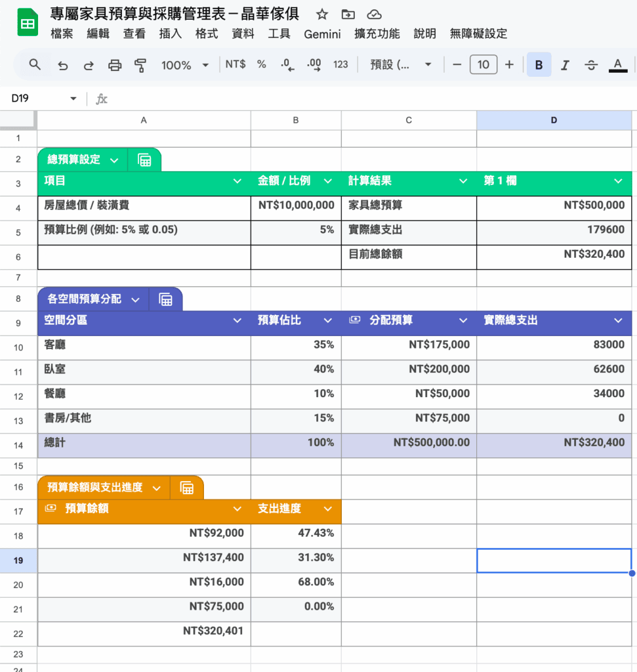Undo the last action
Image resolution: width=637 pixels, height=672 pixels.
(63, 65)
